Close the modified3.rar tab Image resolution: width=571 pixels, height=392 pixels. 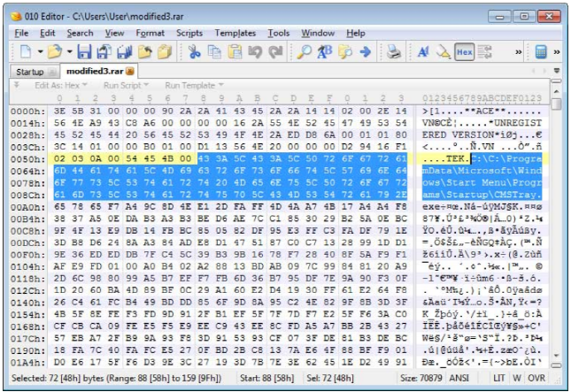tap(130, 71)
